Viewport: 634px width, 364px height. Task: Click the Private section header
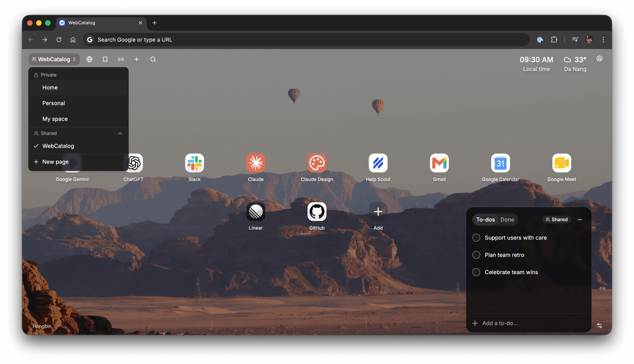(x=45, y=75)
